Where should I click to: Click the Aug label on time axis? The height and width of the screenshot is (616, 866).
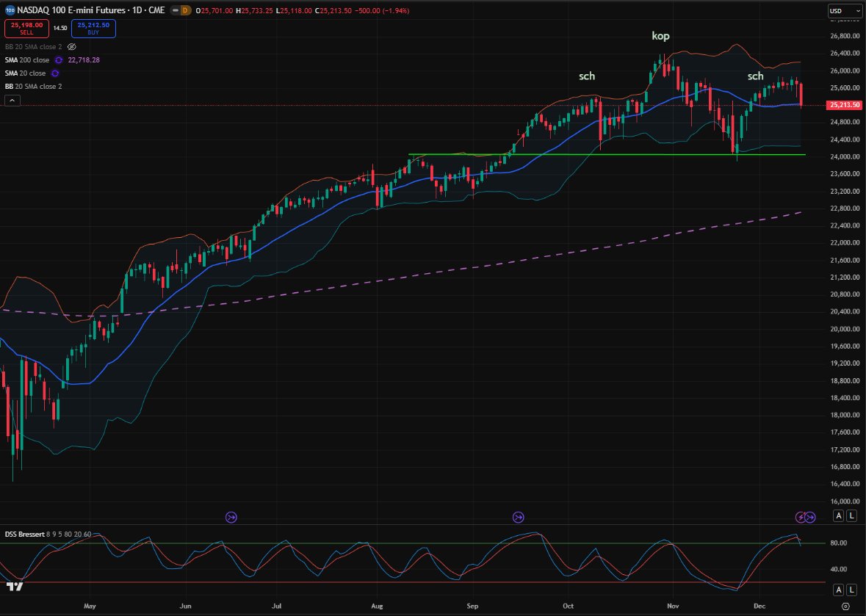[x=378, y=606]
